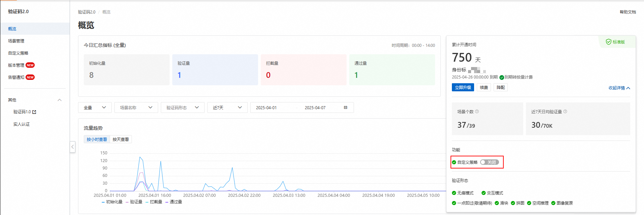Click the end date field 2025-04-07
This screenshot has width=644, height=215.
pos(315,108)
